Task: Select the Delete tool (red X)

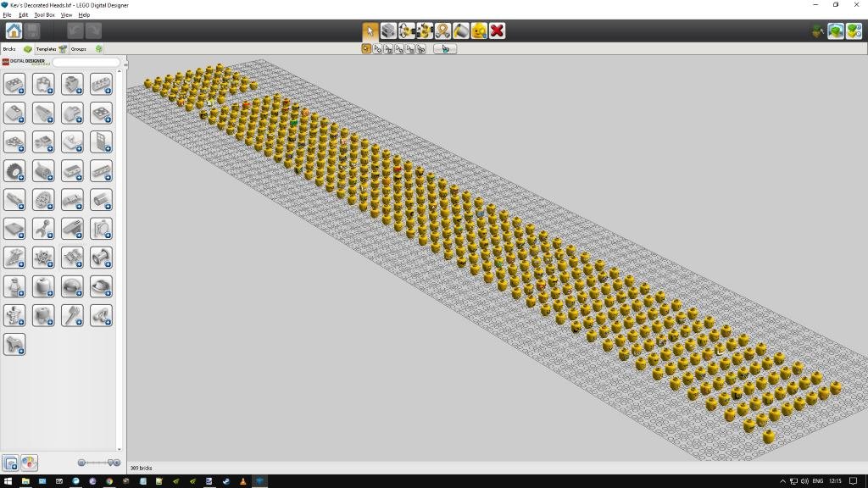Action: 498,31
